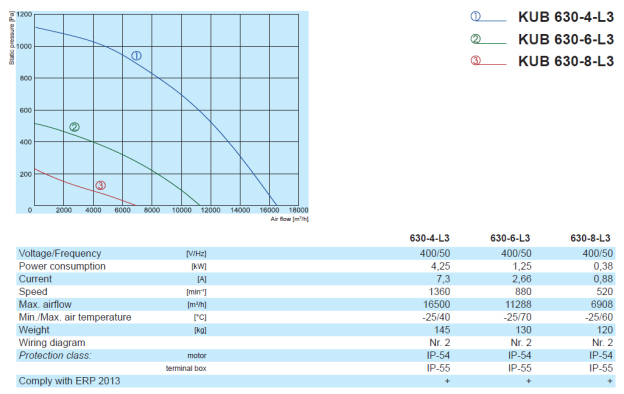Click the Comply with ERP 2013 row
The height and width of the screenshot is (394, 624).
(316, 381)
